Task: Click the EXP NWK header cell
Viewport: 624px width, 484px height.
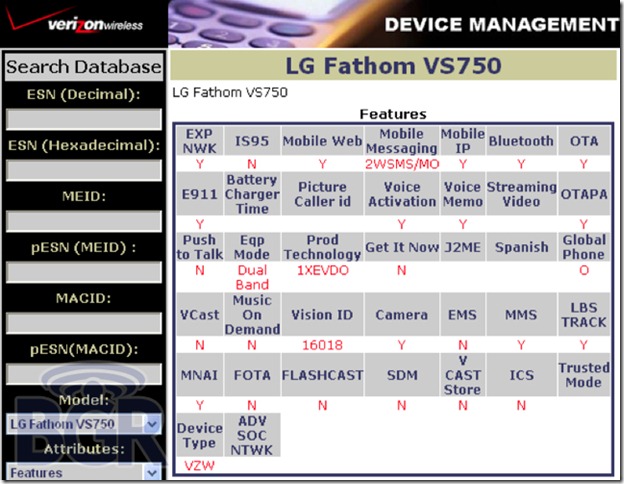Action: tap(200, 141)
